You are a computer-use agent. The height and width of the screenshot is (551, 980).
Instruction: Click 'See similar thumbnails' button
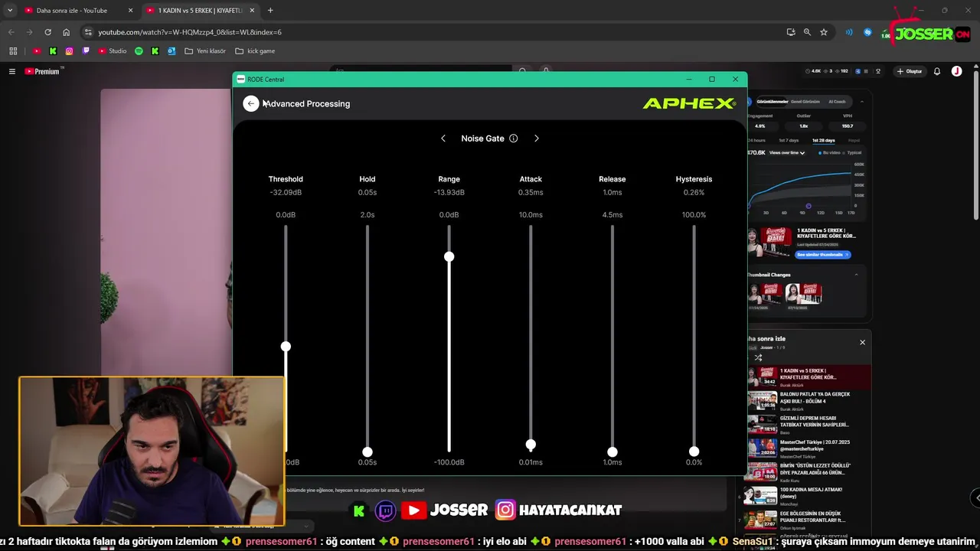point(823,254)
